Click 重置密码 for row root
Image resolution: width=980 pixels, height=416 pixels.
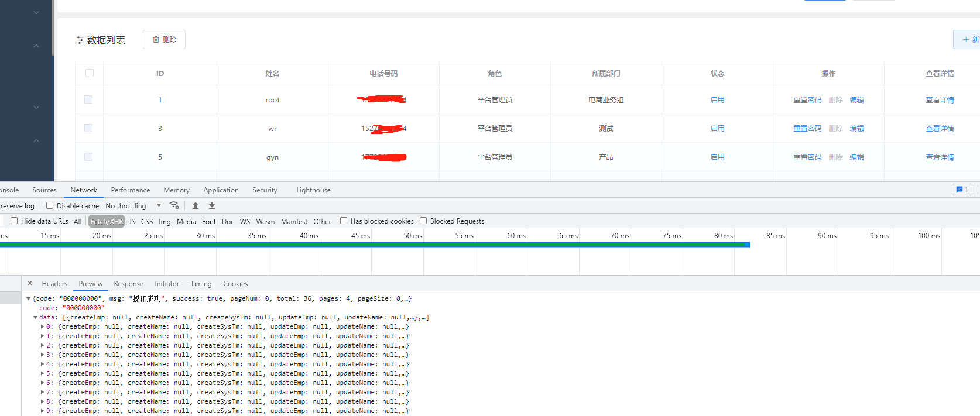[x=807, y=100]
